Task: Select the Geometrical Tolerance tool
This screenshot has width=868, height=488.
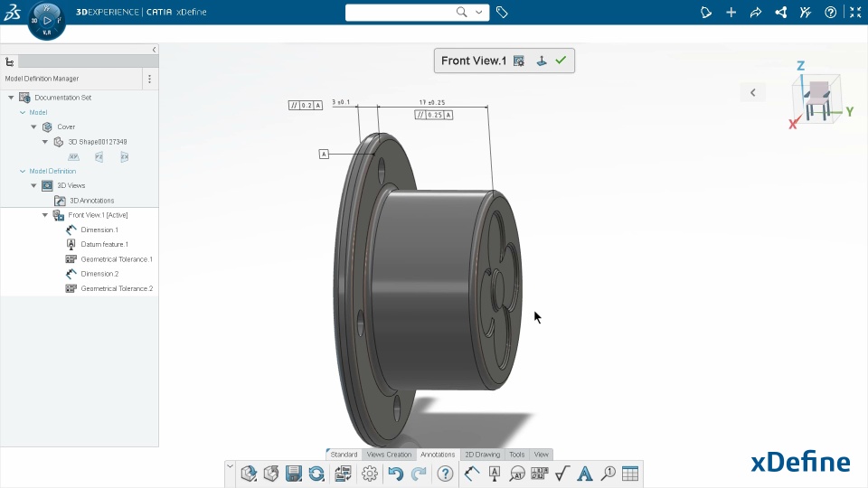Action: 540,474
